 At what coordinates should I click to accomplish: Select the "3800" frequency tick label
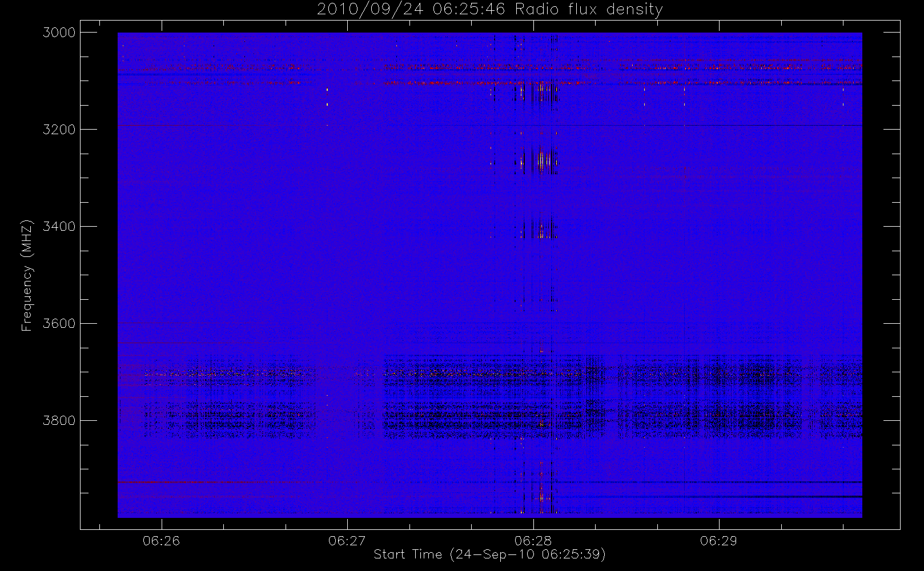pos(59,421)
